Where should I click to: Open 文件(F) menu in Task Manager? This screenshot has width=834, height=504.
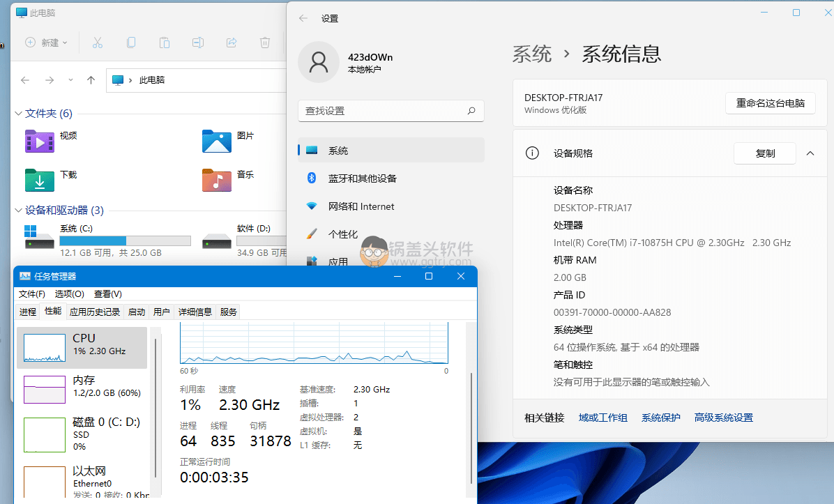pyautogui.click(x=32, y=294)
